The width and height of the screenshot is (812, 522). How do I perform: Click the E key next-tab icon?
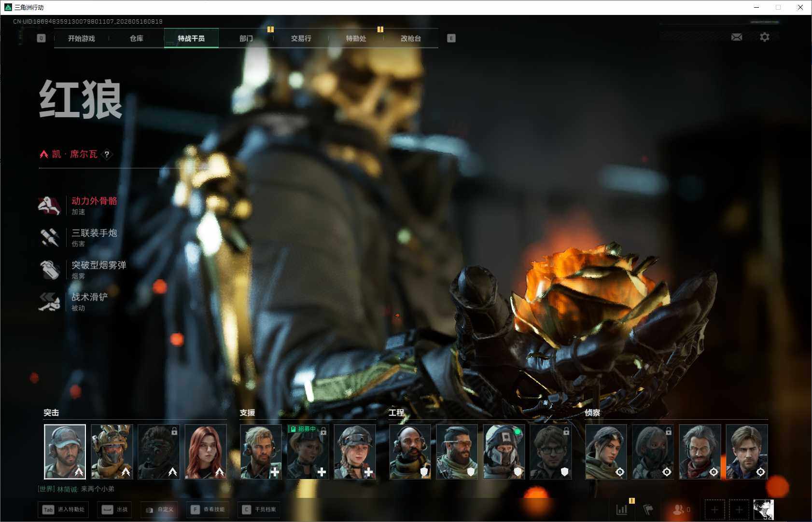451,38
